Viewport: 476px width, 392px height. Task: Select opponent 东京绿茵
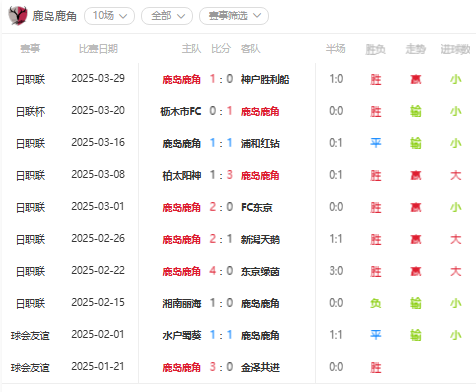(x=260, y=271)
